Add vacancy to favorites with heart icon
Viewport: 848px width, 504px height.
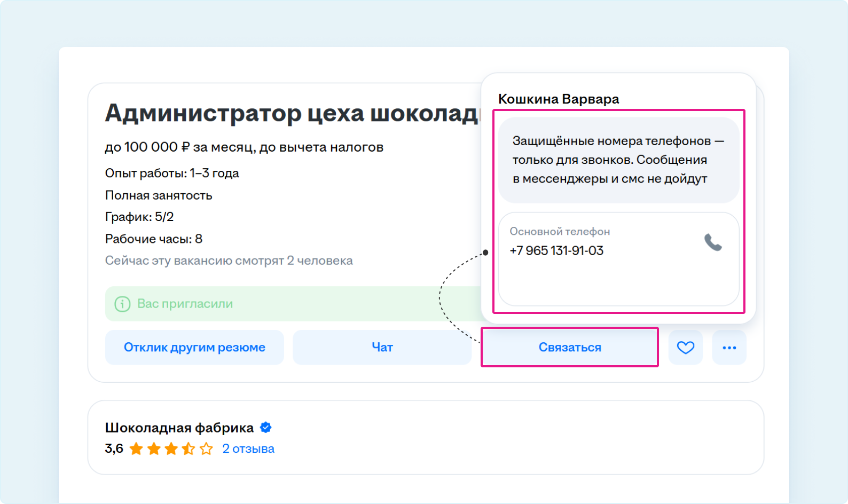[x=685, y=348]
